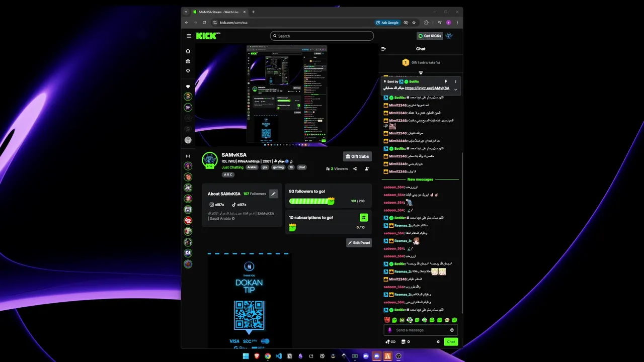Screen dimensions: 644x362
Task: Select the Arabic tag
Action: point(252,167)
